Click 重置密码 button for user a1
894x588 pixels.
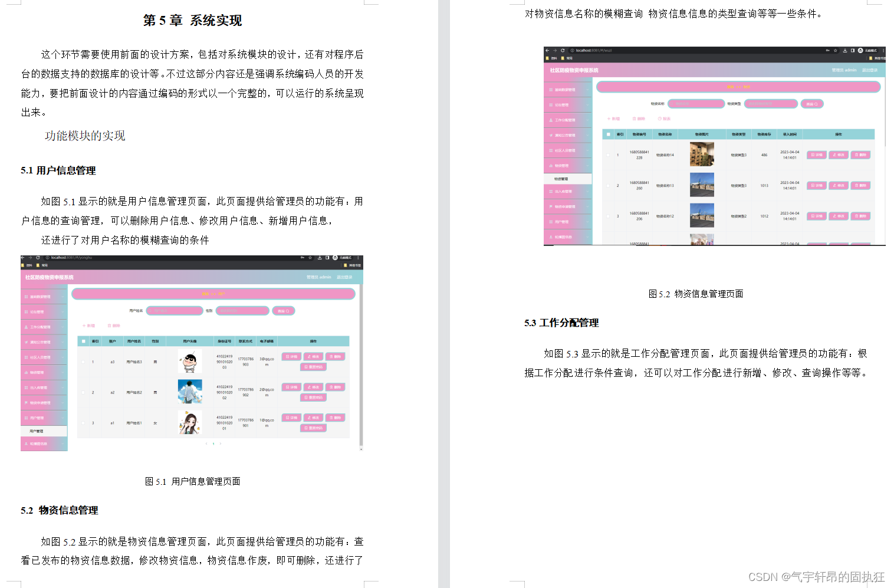(x=313, y=428)
